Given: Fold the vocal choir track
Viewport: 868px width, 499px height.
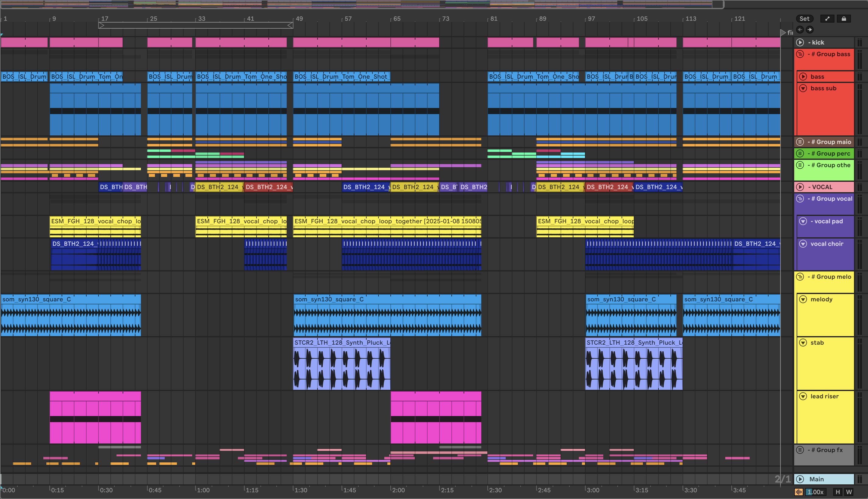Looking at the screenshot, I should tap(803, 244).
